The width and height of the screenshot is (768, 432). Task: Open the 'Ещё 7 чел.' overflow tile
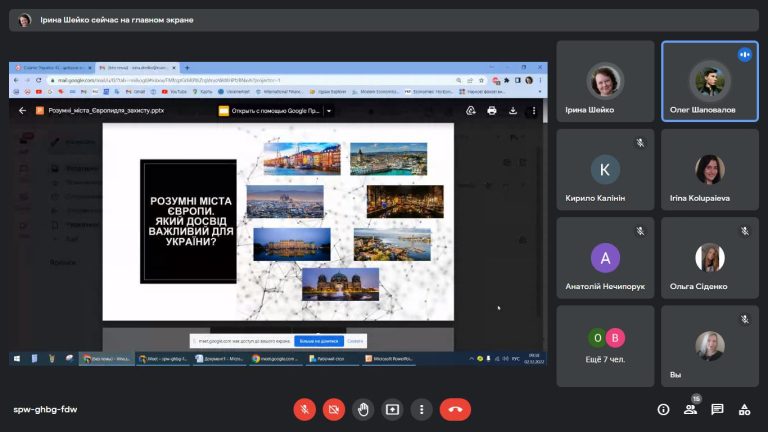605,346
